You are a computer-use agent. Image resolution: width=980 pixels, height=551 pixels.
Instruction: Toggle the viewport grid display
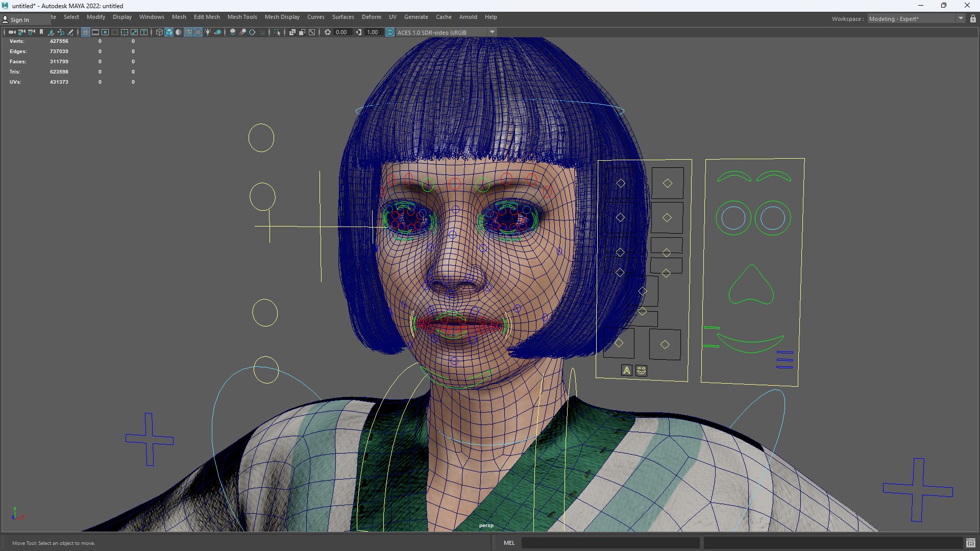[x=86, y=32]
